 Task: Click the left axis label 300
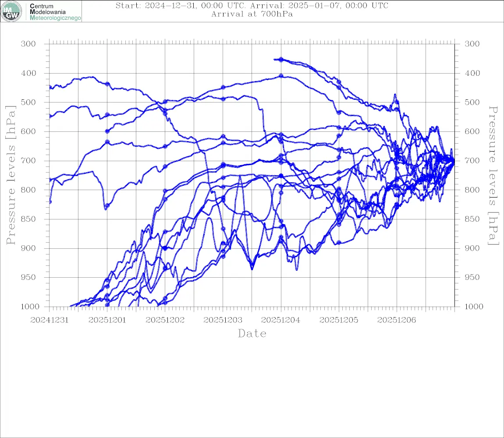(x=28, y=44)
